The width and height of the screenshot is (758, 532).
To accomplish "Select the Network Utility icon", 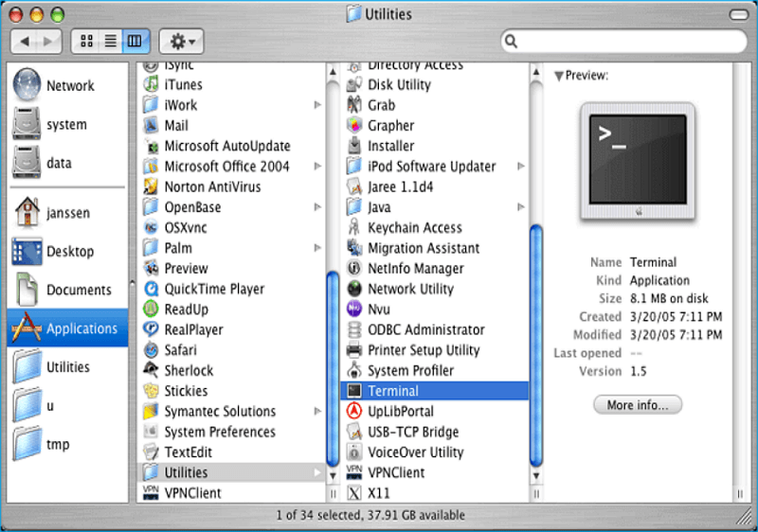I will tap(354, 289).
